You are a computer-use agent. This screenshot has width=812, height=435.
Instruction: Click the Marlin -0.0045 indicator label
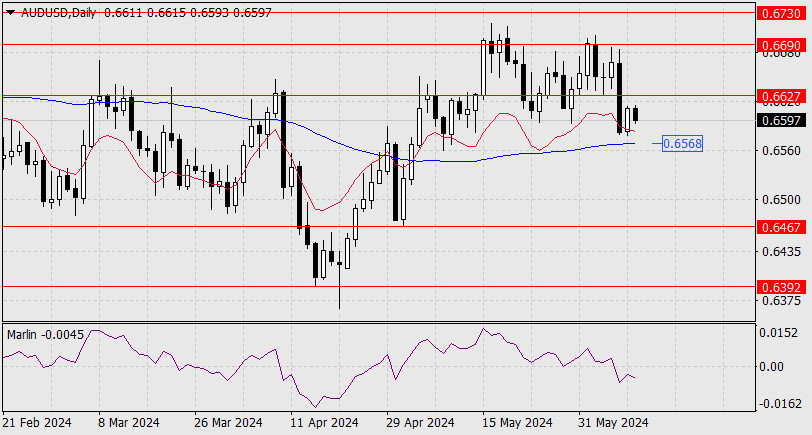[45, 335]
